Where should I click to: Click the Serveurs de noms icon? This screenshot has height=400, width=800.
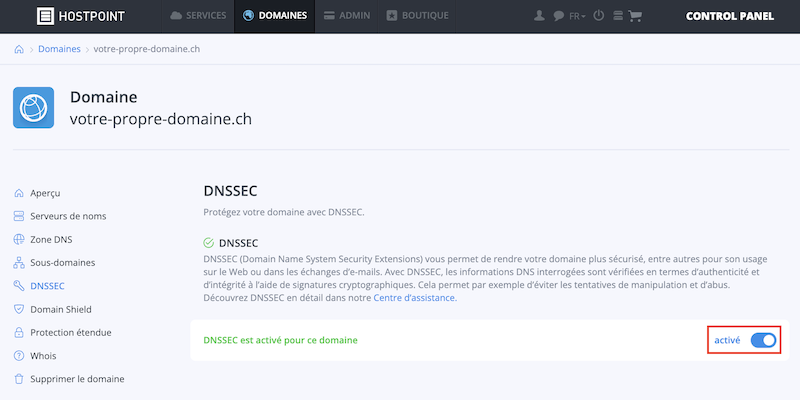19,216
